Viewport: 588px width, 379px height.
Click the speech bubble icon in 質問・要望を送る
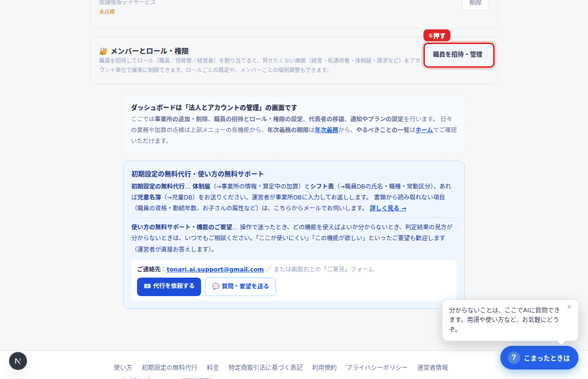click(216, 287)
